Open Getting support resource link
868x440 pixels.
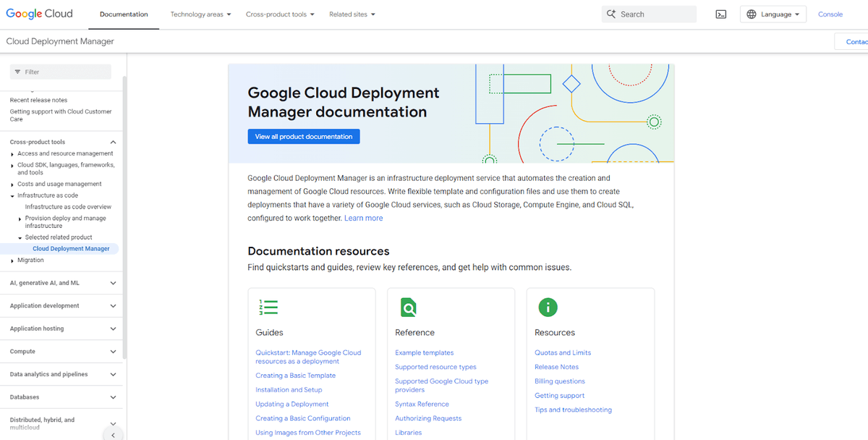(x=559, y=396)
